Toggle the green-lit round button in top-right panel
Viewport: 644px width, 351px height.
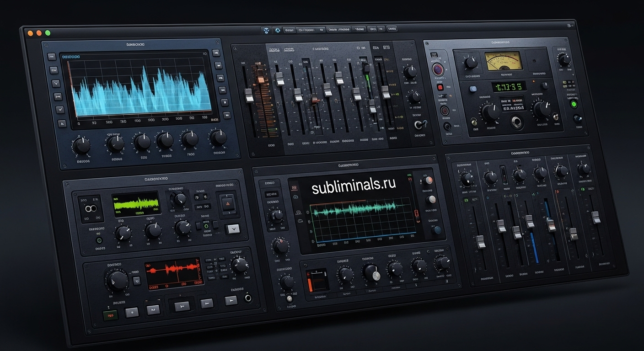(574, 104)
